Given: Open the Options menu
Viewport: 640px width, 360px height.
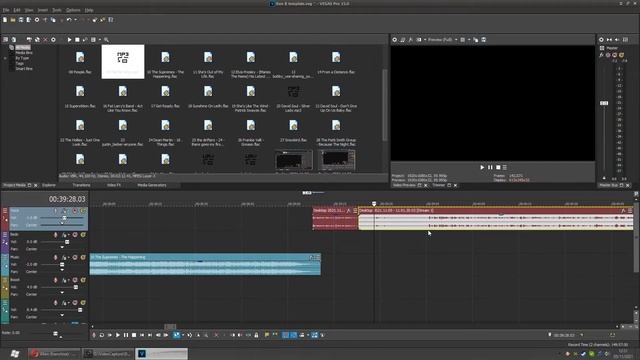Looking at the screenshot, I should coord(73,10).
